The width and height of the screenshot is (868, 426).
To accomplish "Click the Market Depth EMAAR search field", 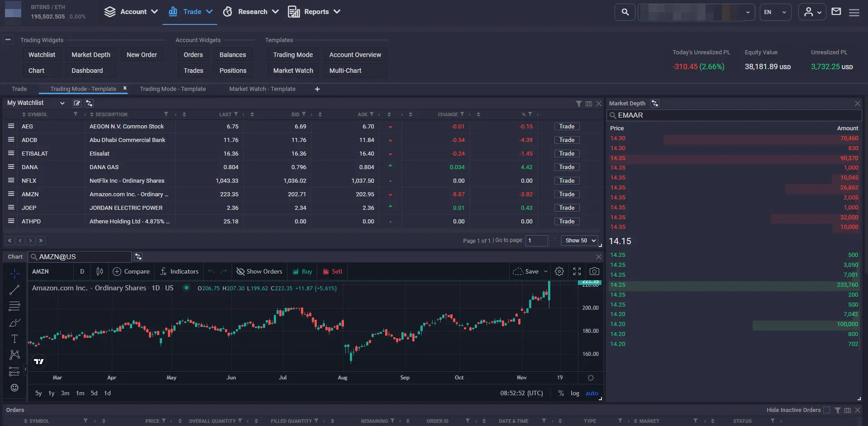I will tap(734, 115).
